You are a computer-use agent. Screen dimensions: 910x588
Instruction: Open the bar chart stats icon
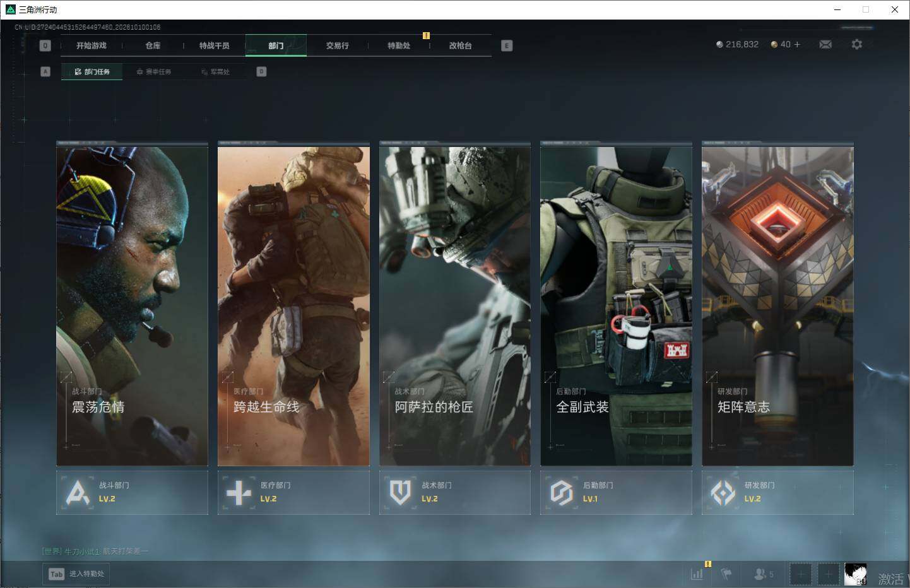coord(697,574)
